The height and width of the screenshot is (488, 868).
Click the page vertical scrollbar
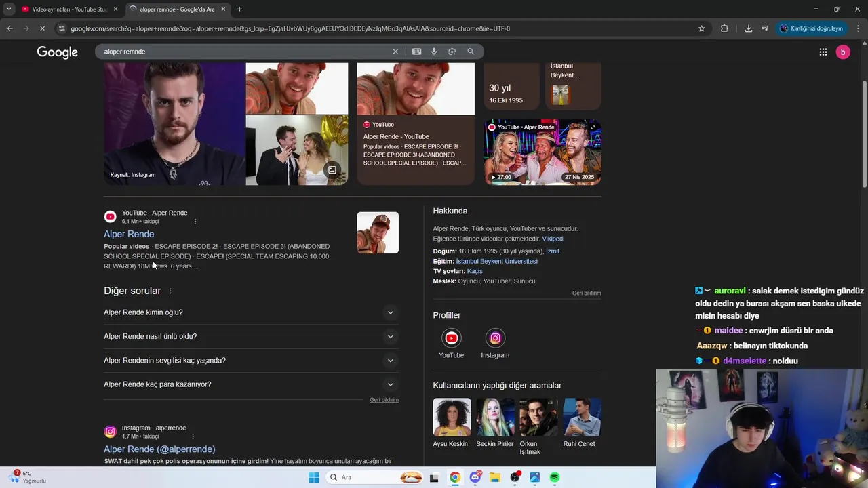point(864,136)
